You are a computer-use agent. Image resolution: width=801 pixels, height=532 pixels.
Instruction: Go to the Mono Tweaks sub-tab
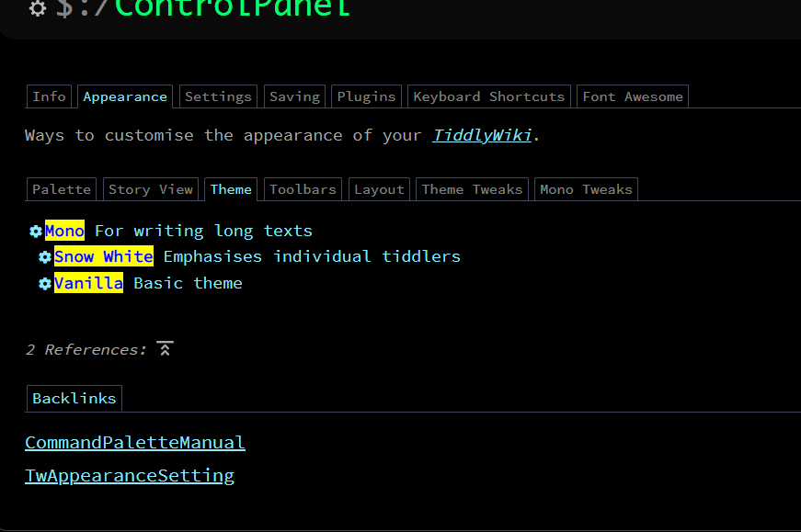tap(586, 189)
